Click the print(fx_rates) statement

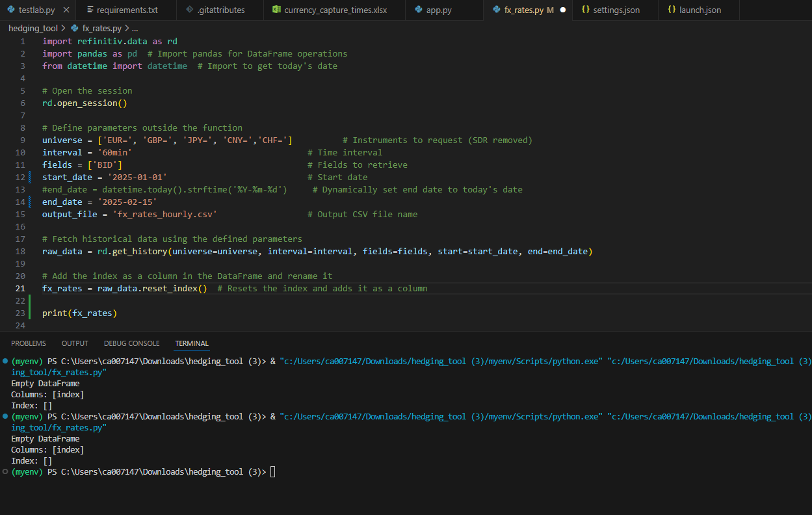[80, 313]
